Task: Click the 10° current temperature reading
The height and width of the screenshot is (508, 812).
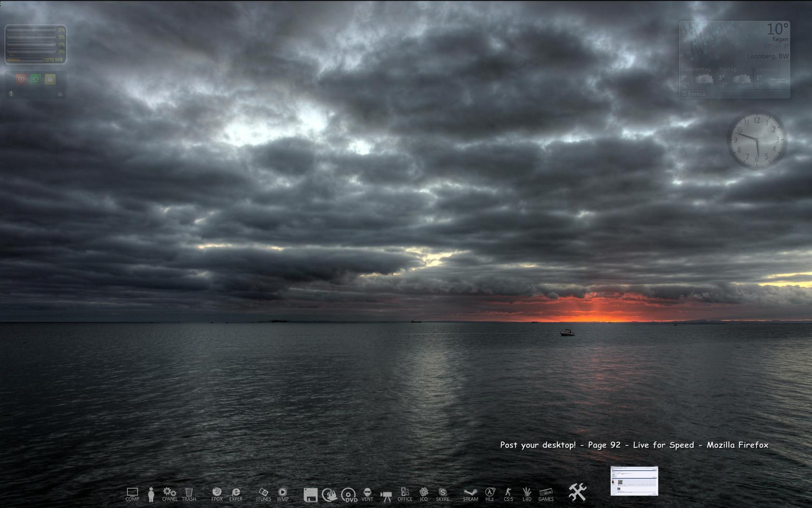Action: [x=777, y=29]
